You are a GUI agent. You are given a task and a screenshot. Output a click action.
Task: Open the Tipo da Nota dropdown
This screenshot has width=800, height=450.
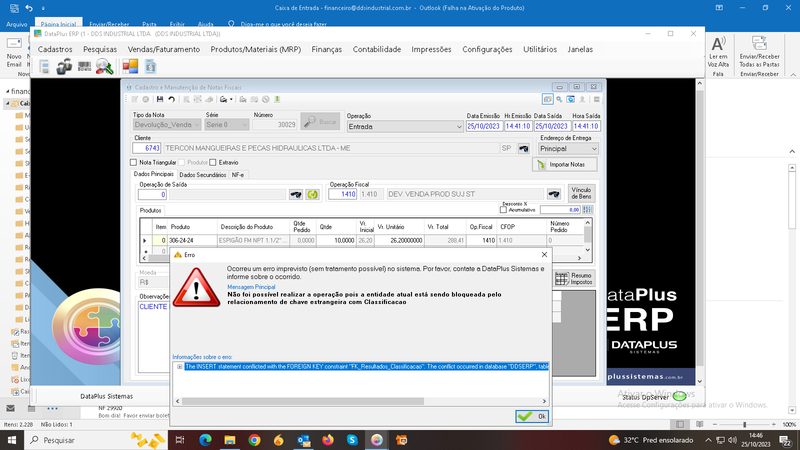coord(167,124)
